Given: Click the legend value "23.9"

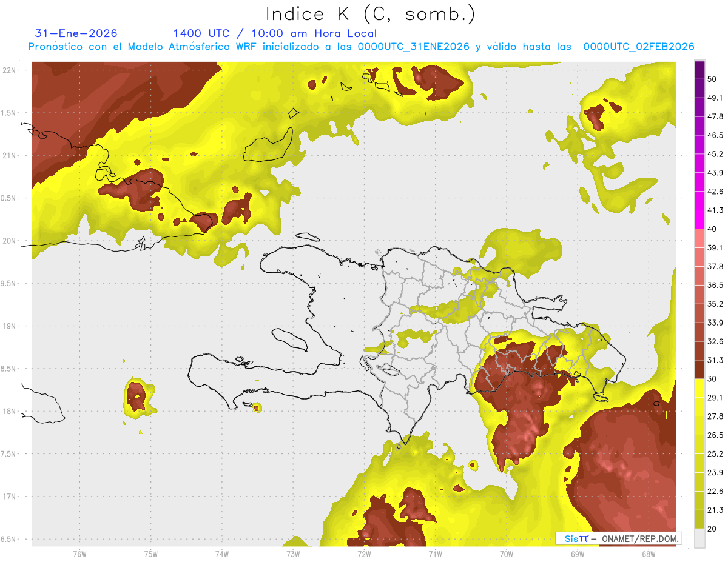Looking at the screenshot, I should [715, 472].
